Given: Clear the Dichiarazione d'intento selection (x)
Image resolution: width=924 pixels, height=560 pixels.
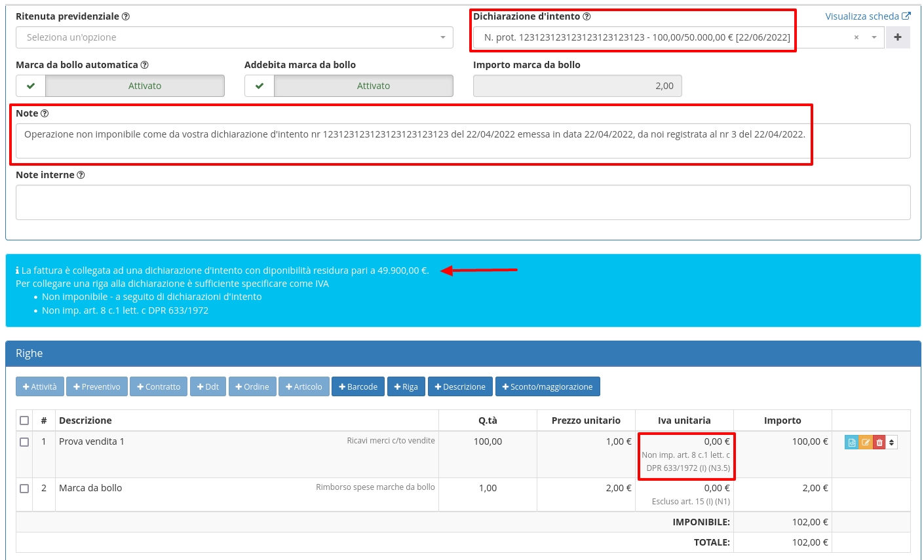Looking at the screenshot, I should (856, 38).
